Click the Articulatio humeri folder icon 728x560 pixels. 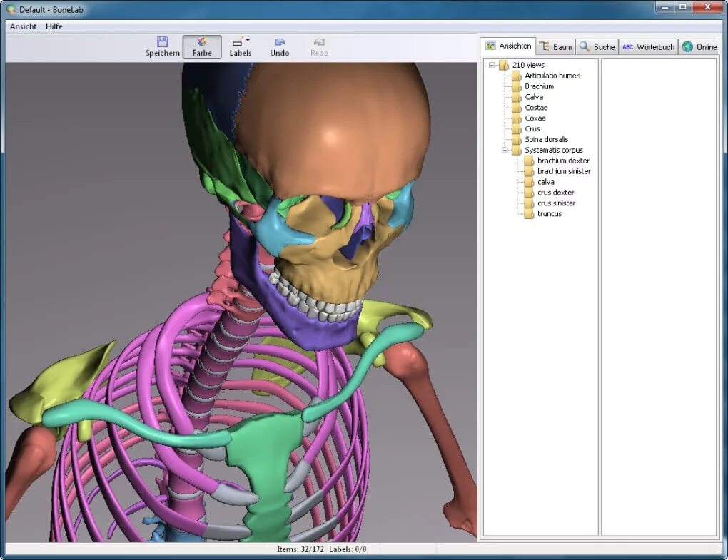517,76
